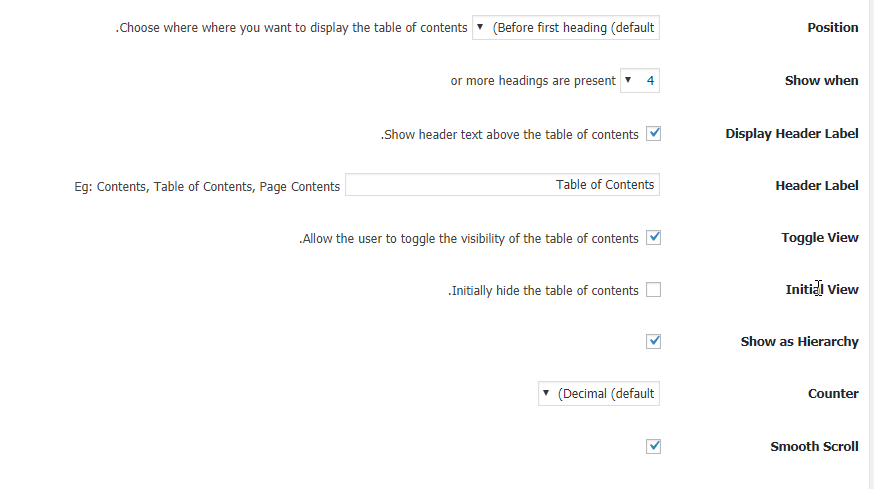Turn off the Smooth Scroll checkbox

point(653,446)
